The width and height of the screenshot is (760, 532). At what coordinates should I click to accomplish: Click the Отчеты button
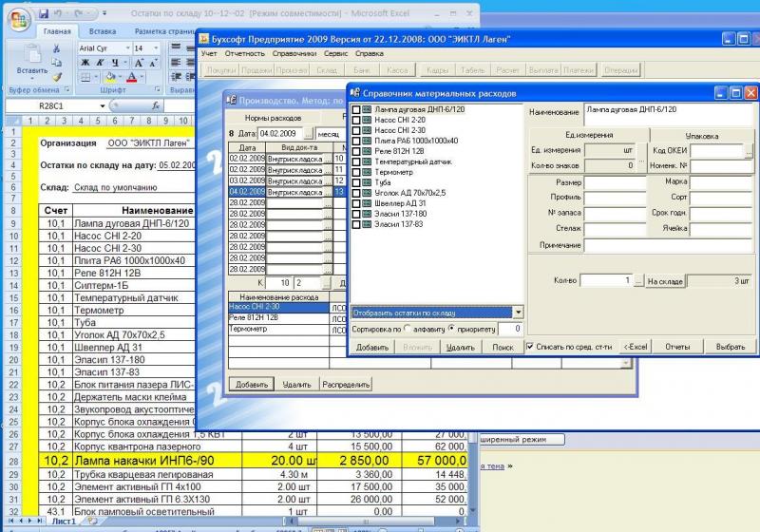[676, 347]
